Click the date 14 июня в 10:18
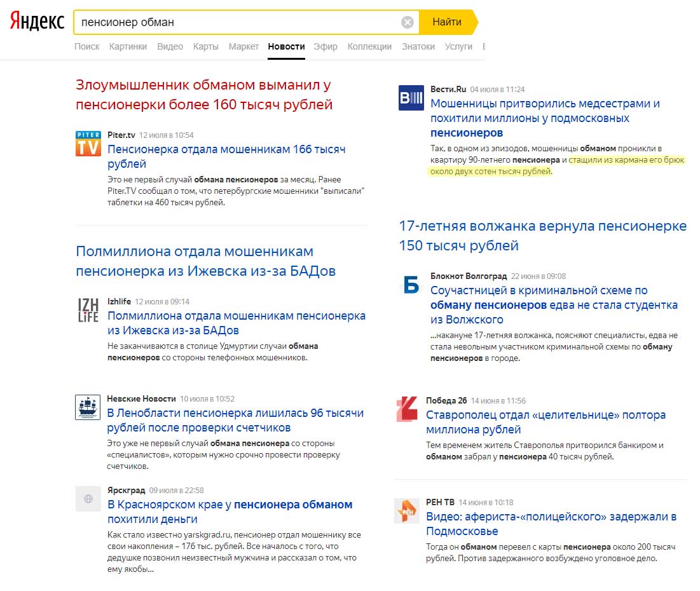The height and width of the screenshot is (591, 700). tap(486, 502)
